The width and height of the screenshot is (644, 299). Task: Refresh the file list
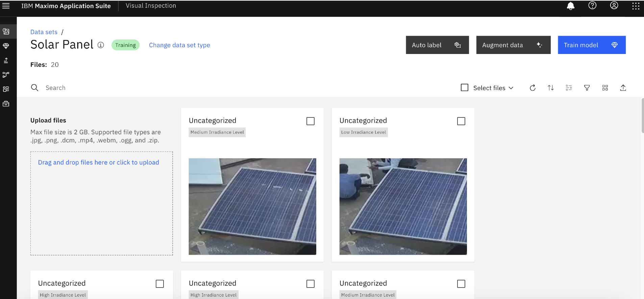(533, 88)
